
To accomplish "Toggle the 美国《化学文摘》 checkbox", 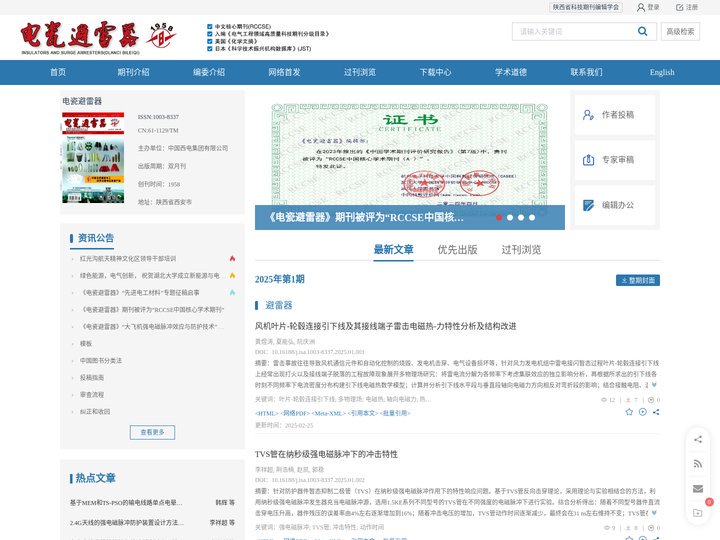I will (209, 41).
